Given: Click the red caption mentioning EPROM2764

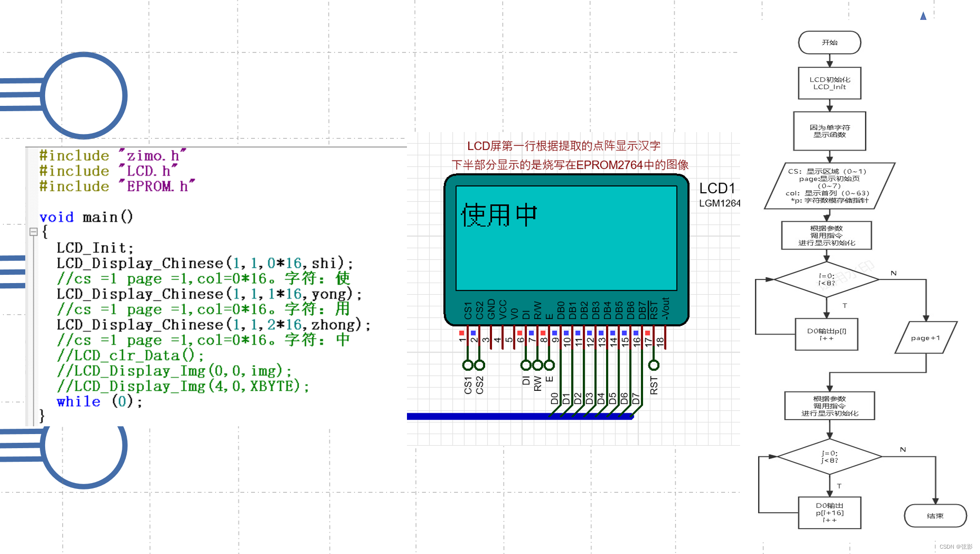Looking at the screenshot, I should tap(570, 165).
